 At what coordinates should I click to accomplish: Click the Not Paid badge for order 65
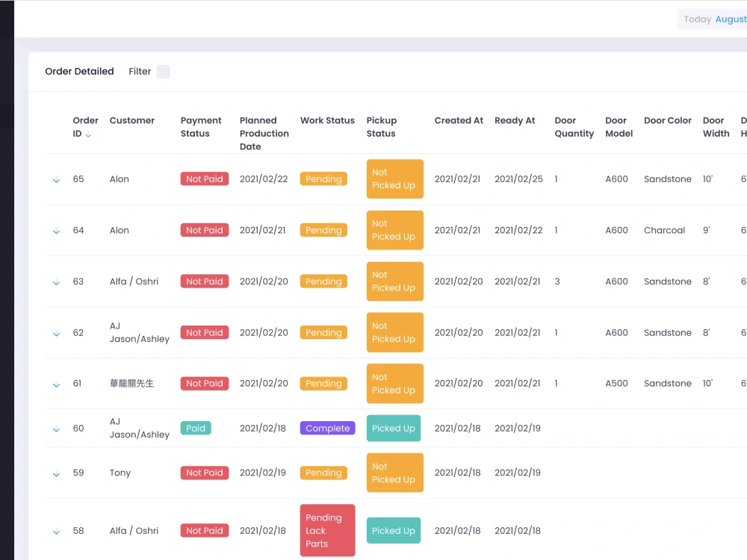point(204,178)
